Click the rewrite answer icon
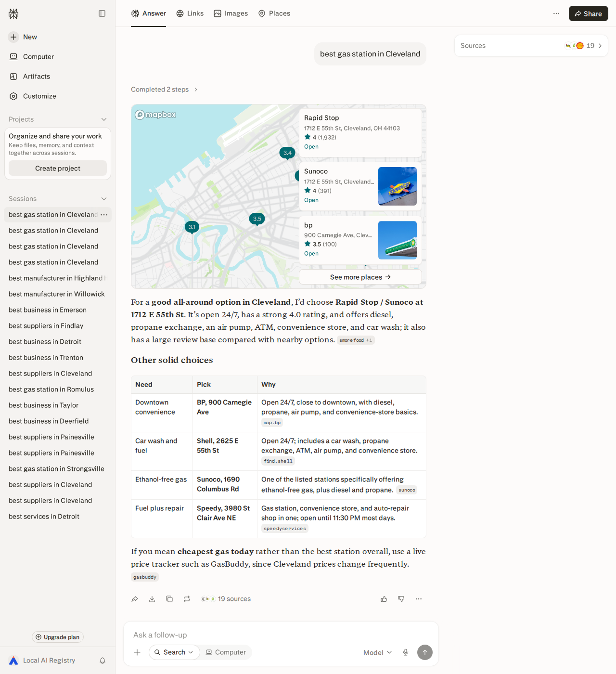The height and width of the screenshot is (674, 616). click(x=187, y=599)
